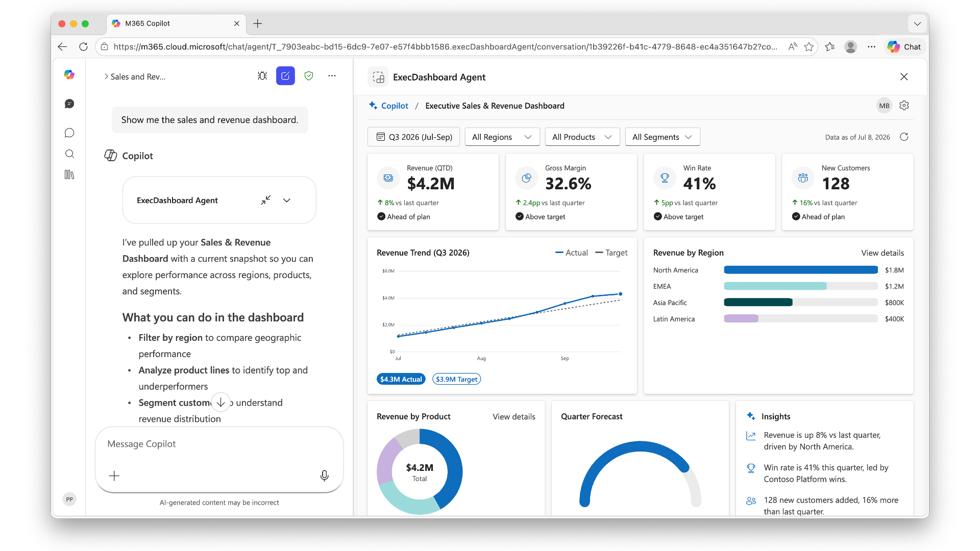Click the Asia Pacific revenue bar

(758, 303)
